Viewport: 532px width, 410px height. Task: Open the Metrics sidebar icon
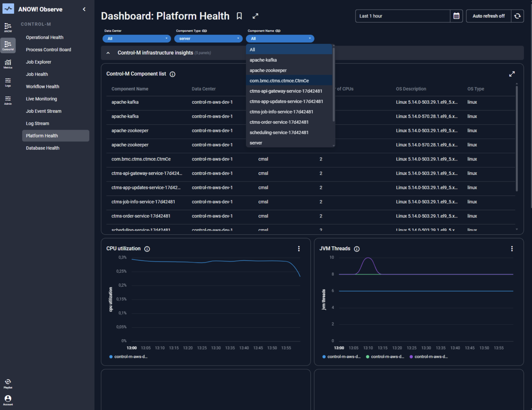pyautogui.click(x=8, y=64)
